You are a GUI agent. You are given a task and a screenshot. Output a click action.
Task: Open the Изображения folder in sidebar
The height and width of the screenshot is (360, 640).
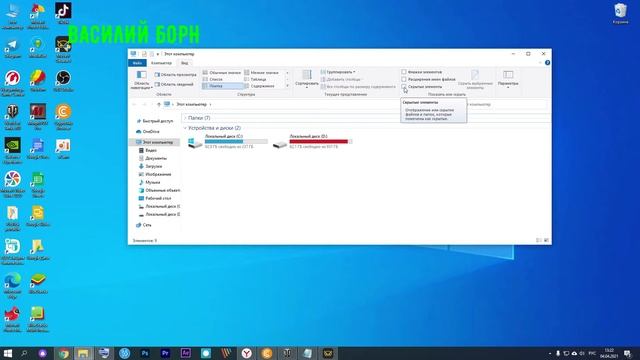coord(155,174)
